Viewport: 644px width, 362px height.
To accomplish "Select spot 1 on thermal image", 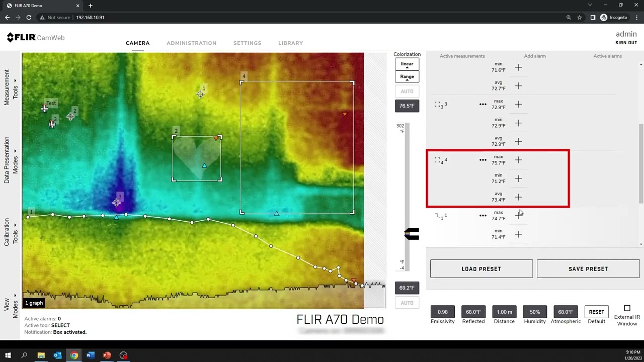I will coord(200,94).
